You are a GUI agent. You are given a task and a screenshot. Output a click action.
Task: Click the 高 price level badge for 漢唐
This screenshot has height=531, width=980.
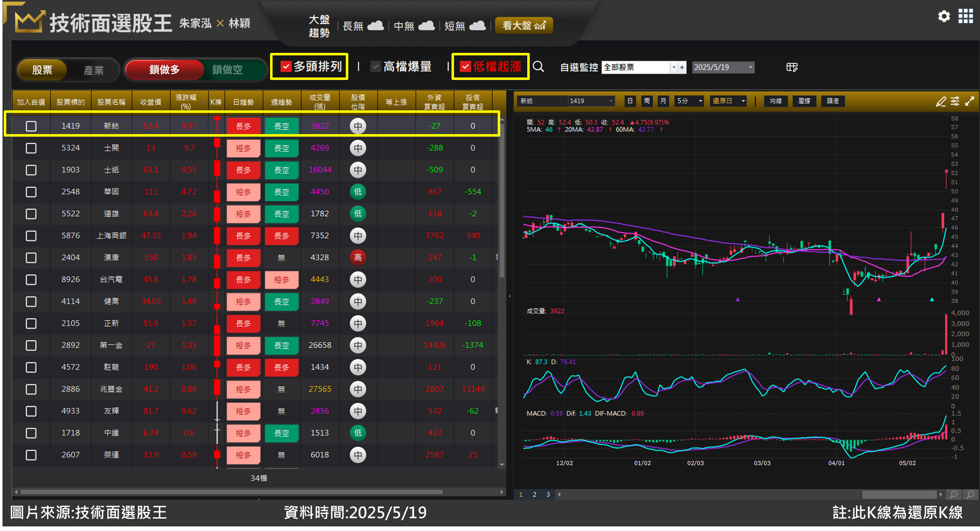point(358,258)
